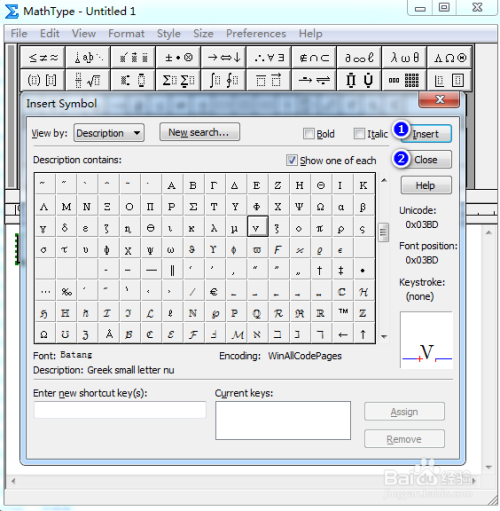Click the nu symbol preview box
This screenshot has height=511, width=500.
(426, 340)
